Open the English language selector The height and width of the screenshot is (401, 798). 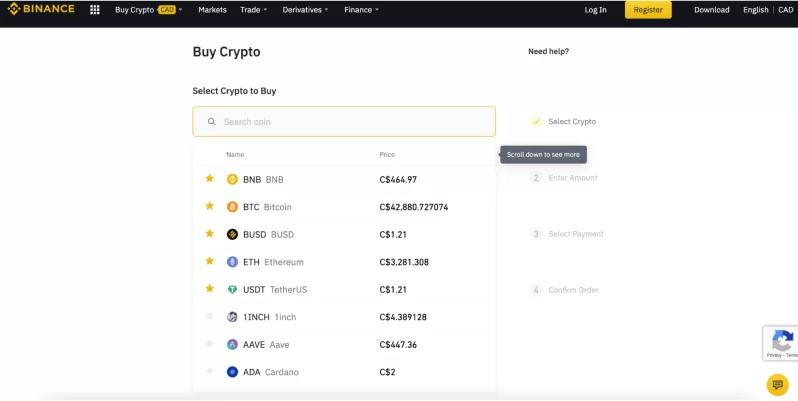(755, 10)
